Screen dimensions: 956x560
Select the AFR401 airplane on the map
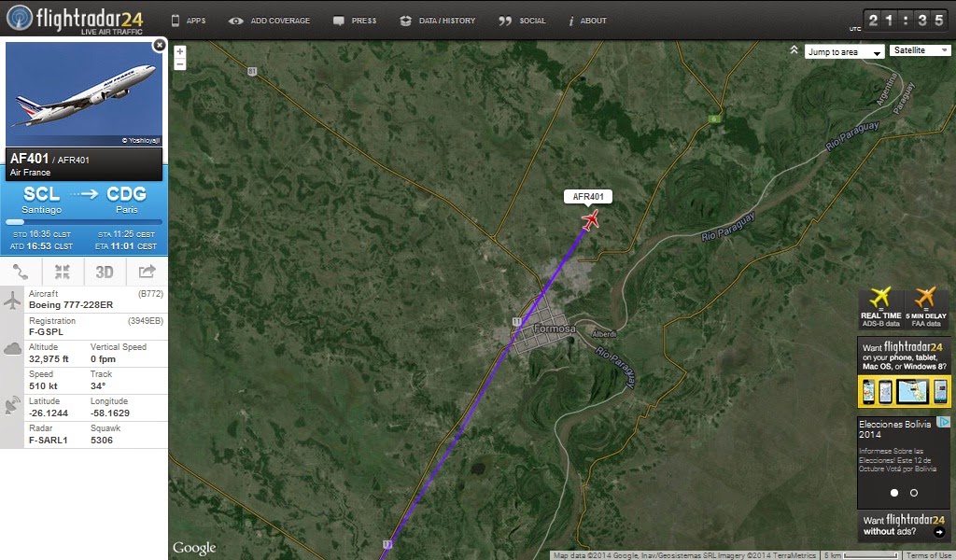[590, 220]
